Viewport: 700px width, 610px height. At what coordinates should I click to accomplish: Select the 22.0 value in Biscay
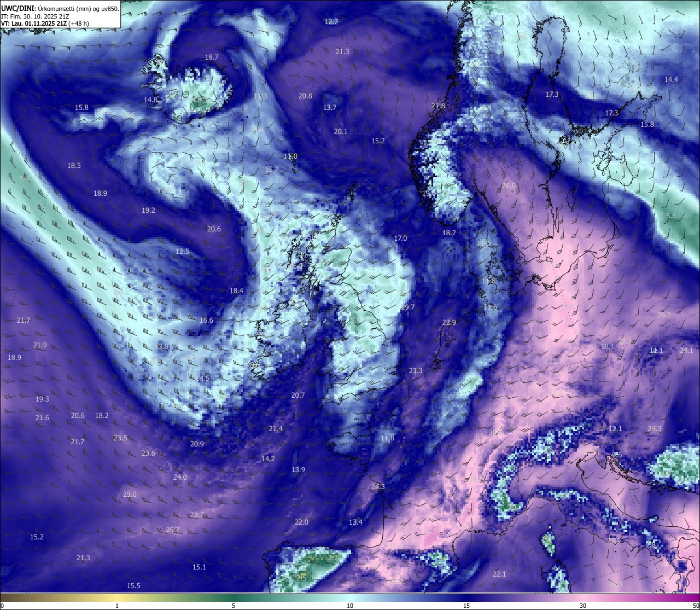301,522
